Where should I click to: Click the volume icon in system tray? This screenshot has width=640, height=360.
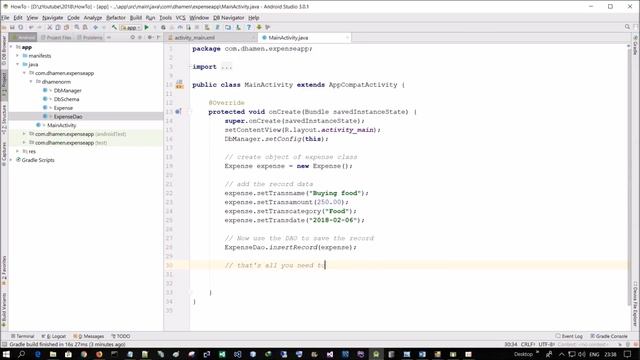click(582, 354)
